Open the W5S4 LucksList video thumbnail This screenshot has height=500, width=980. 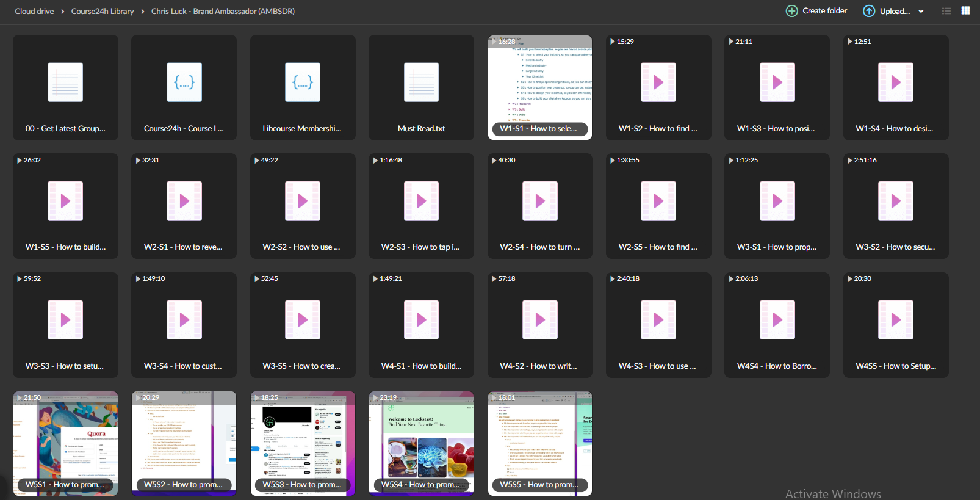[421, 443]
